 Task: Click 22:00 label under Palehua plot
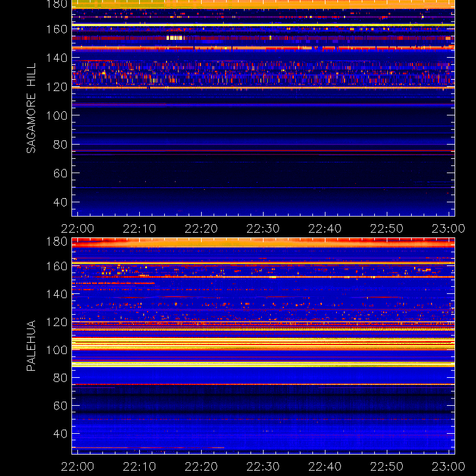coord(77,466)
